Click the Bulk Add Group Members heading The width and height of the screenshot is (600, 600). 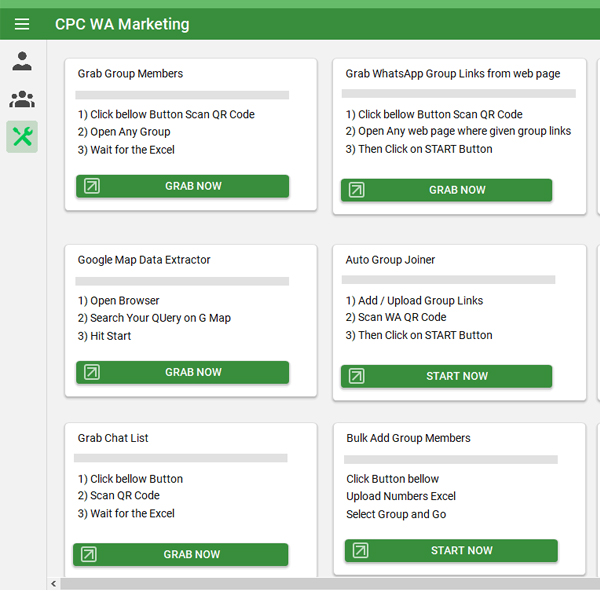click(x=408, y=438)
